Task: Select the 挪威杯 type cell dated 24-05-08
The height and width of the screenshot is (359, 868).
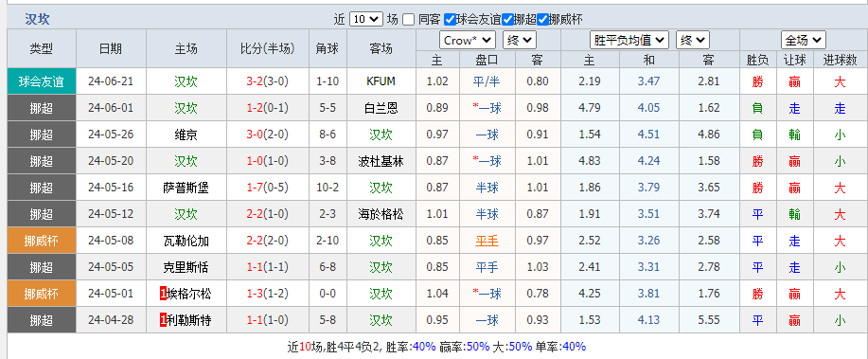Action: click(42, 241)
